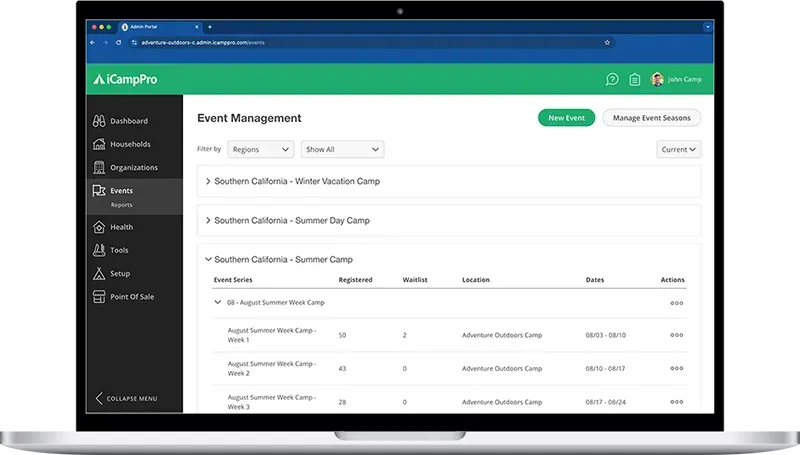Open the Dashboard binoculars icon
The height and width of the screenshot is (455, 800).
[99, 121]
